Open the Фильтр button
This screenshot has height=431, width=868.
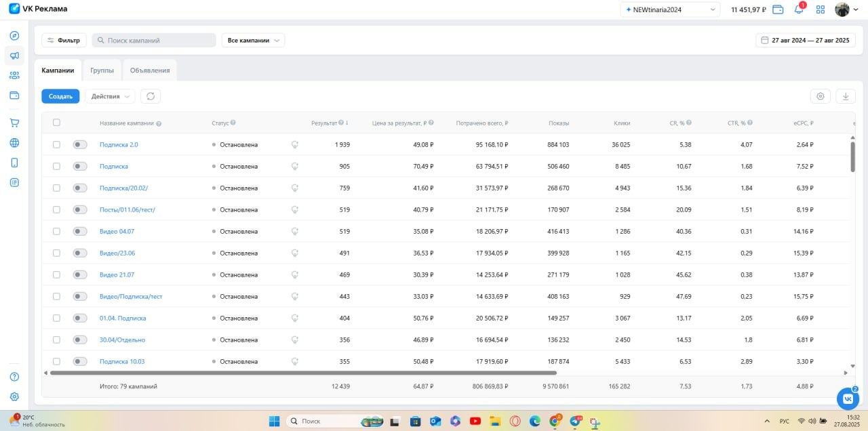(64, 40)
